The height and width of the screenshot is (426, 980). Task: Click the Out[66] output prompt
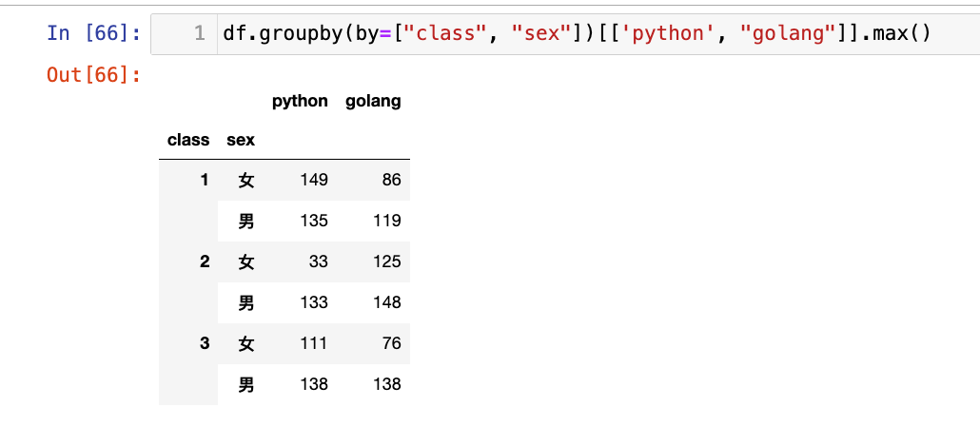(x=93, y=74)
